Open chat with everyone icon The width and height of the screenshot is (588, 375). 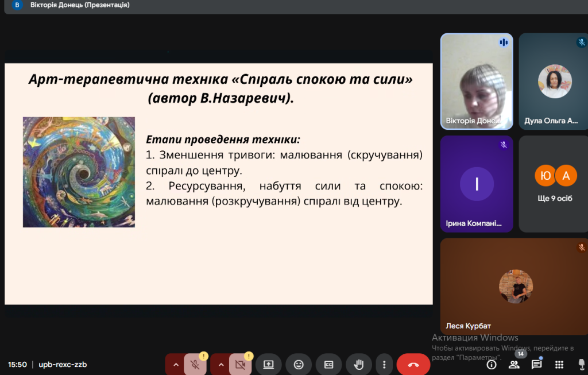pos(536,365)
